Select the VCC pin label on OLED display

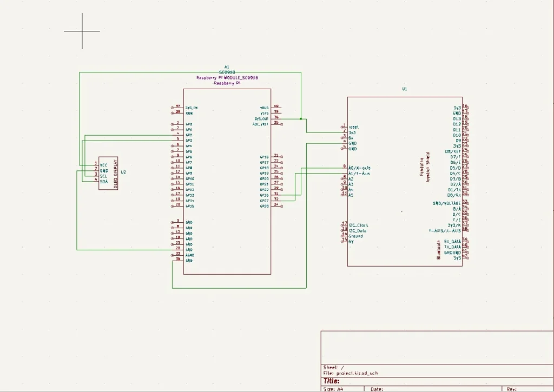pyautogui.click(x=103, y=165)
